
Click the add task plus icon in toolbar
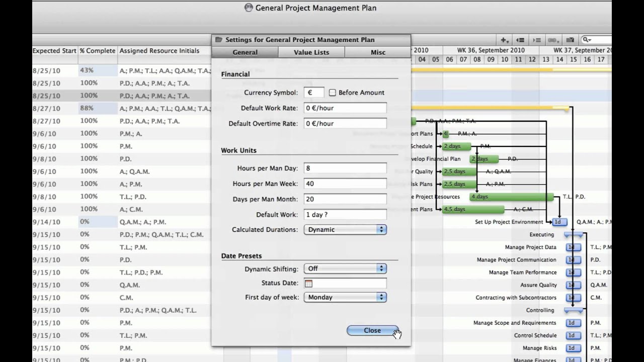[504, 40]
